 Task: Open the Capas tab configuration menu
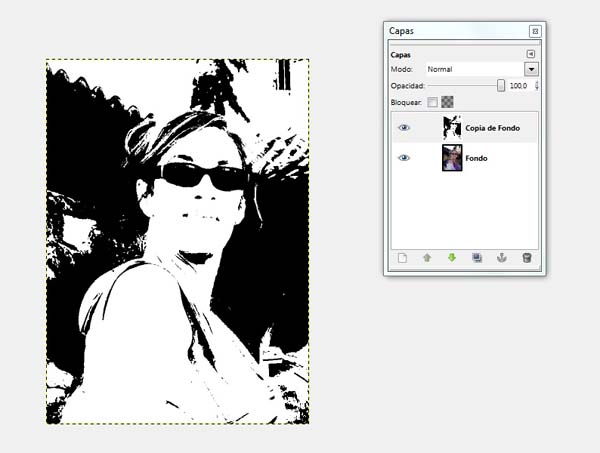[x=531, y=54]
